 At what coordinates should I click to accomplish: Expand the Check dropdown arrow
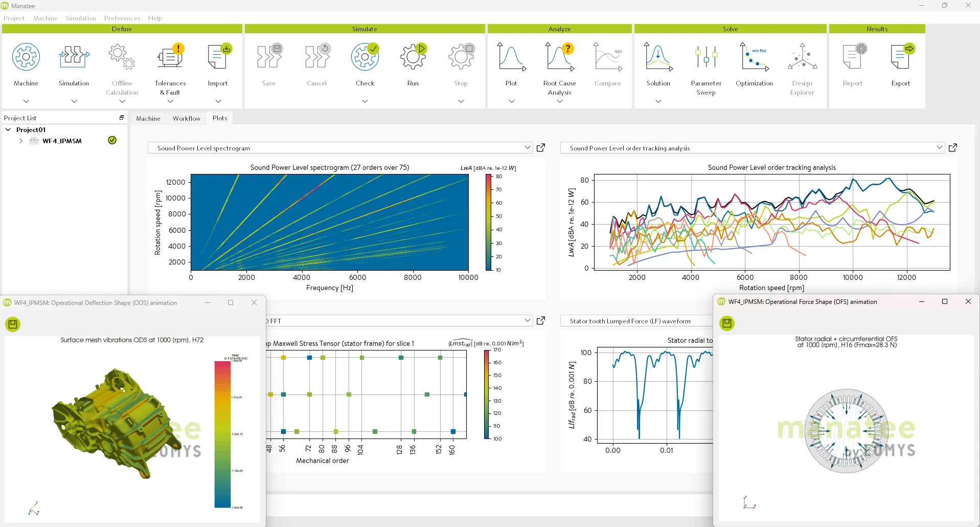365,101
